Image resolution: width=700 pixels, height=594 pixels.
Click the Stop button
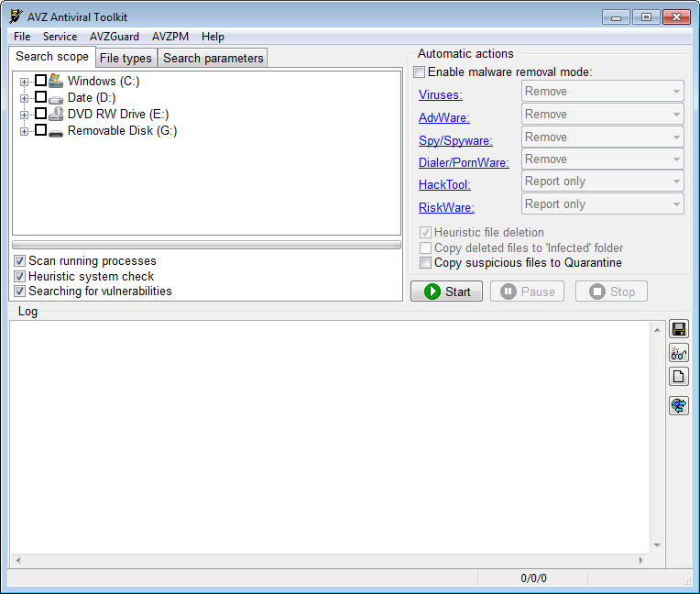click(x=612, y=291)
